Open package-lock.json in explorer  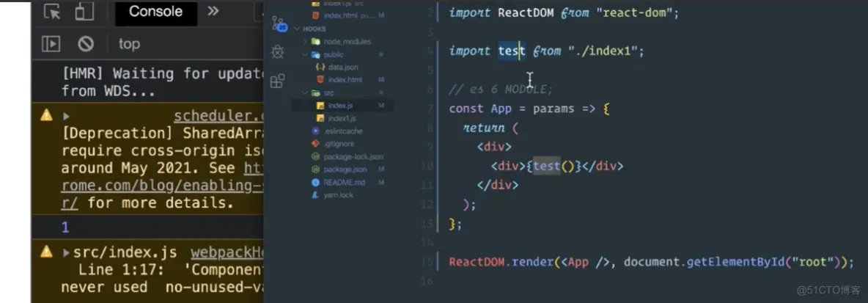(x=353, y=157)
